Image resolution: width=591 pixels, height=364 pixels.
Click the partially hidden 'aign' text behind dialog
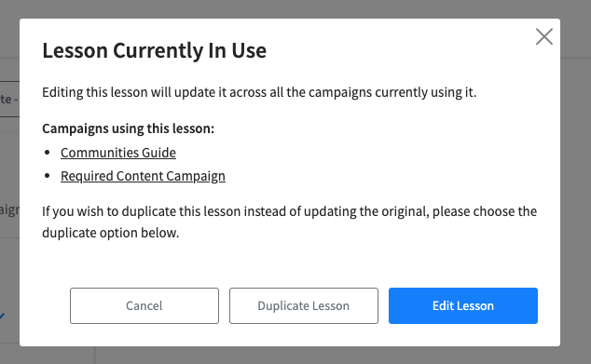9,210
